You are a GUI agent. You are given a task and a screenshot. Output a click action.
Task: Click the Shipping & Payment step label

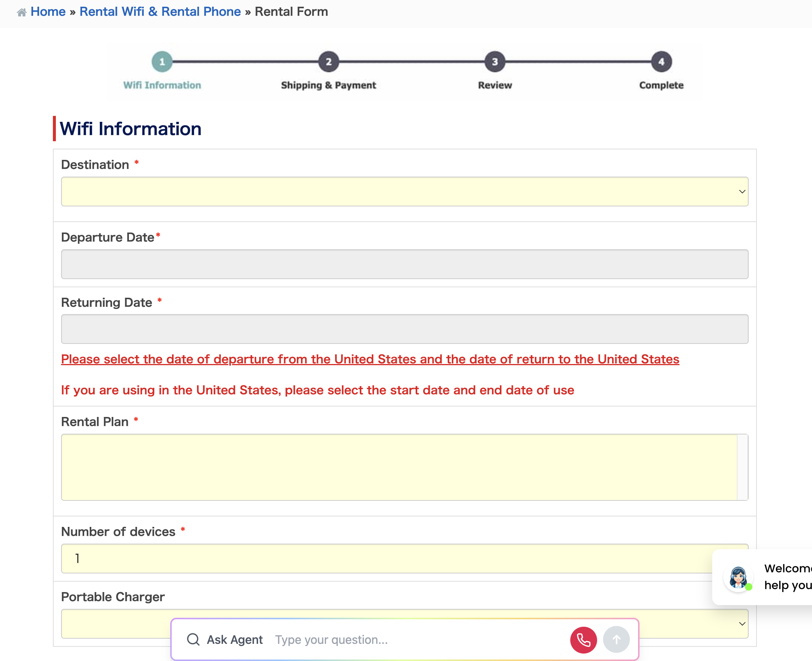click(x=328, y=85)
